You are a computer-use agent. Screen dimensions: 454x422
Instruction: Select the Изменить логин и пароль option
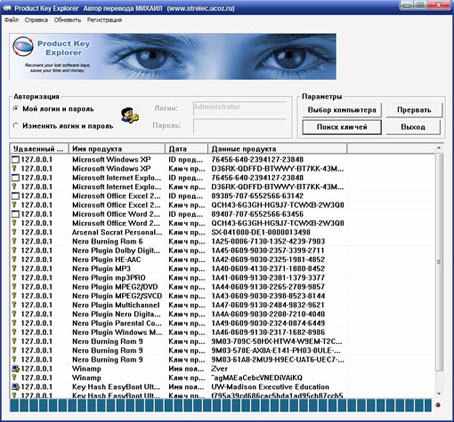tap(63, 126)
